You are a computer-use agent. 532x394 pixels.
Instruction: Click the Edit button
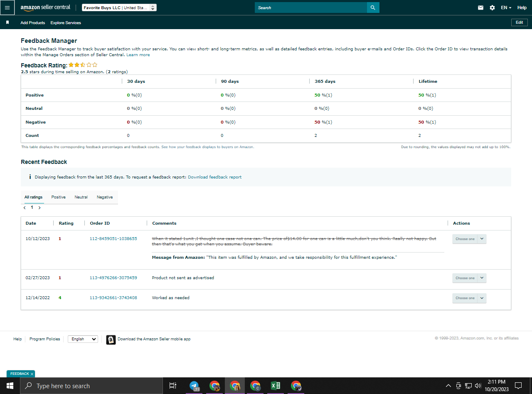click(x=519, y=22)
